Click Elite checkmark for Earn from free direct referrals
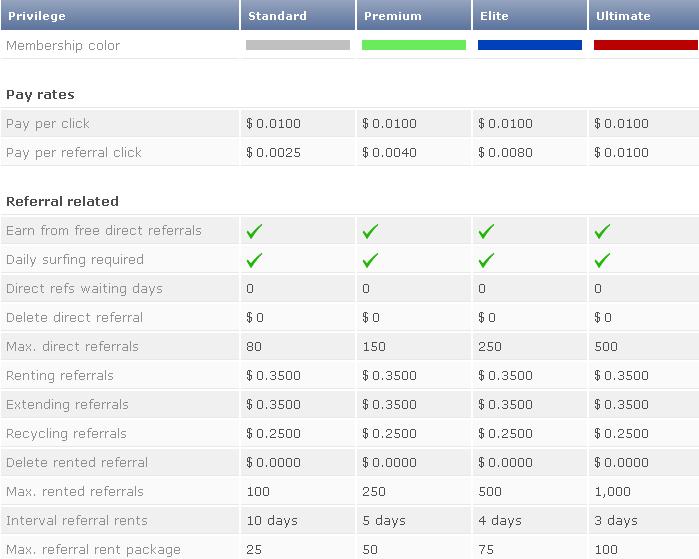The image size is (699, 559). 486,231
